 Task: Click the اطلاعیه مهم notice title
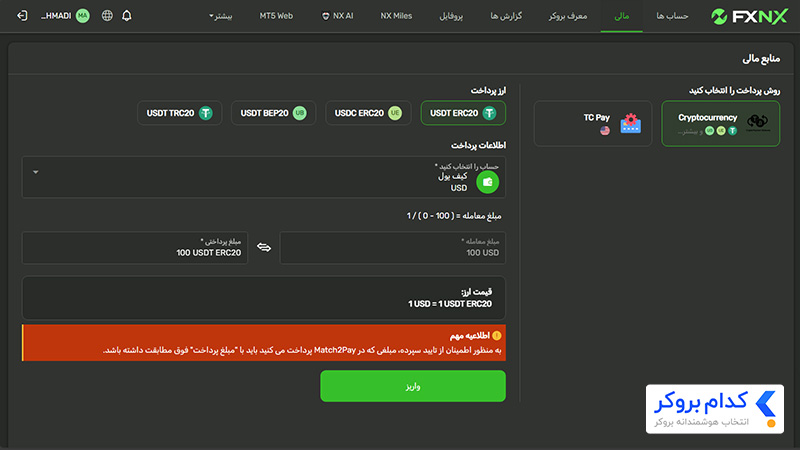[x=470, y=335]
